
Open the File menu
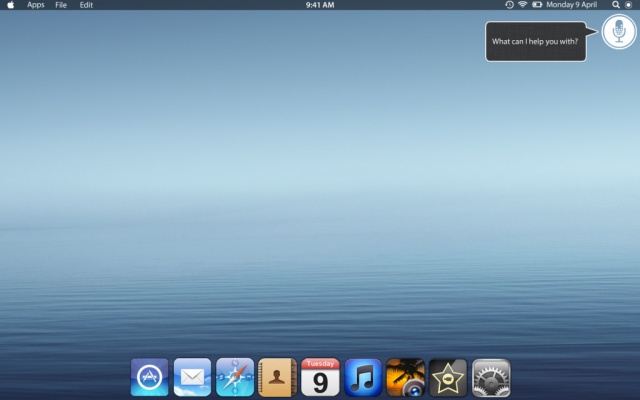(x=61, y=5)
